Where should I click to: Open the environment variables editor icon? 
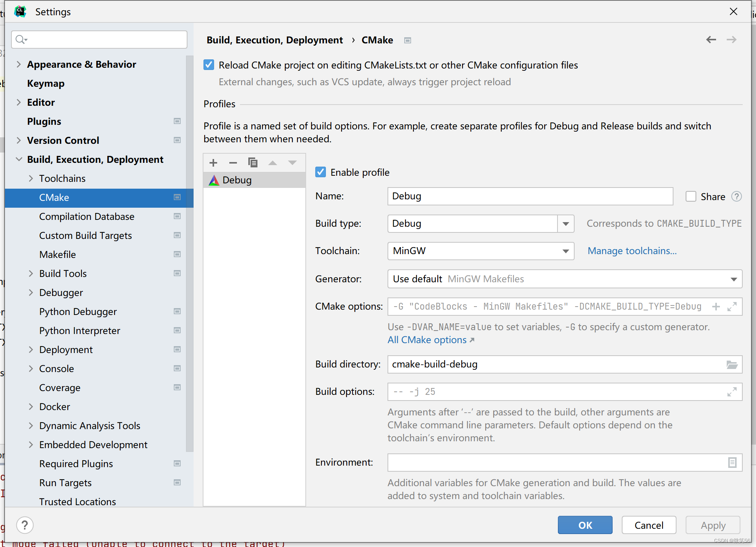[x=732, y=463]
